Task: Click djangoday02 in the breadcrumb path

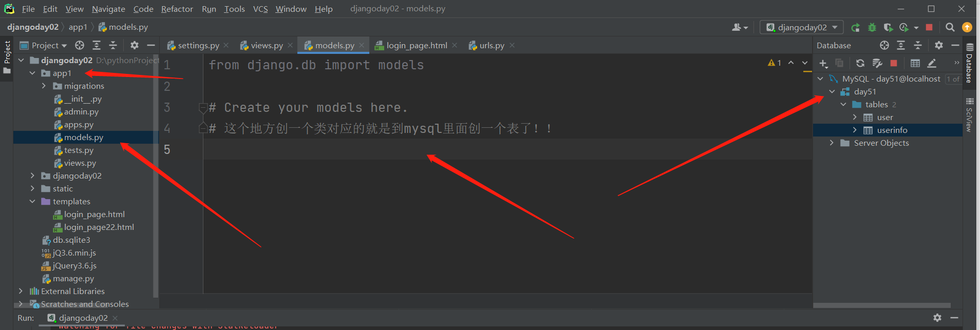Action: [x=33, y=27]
